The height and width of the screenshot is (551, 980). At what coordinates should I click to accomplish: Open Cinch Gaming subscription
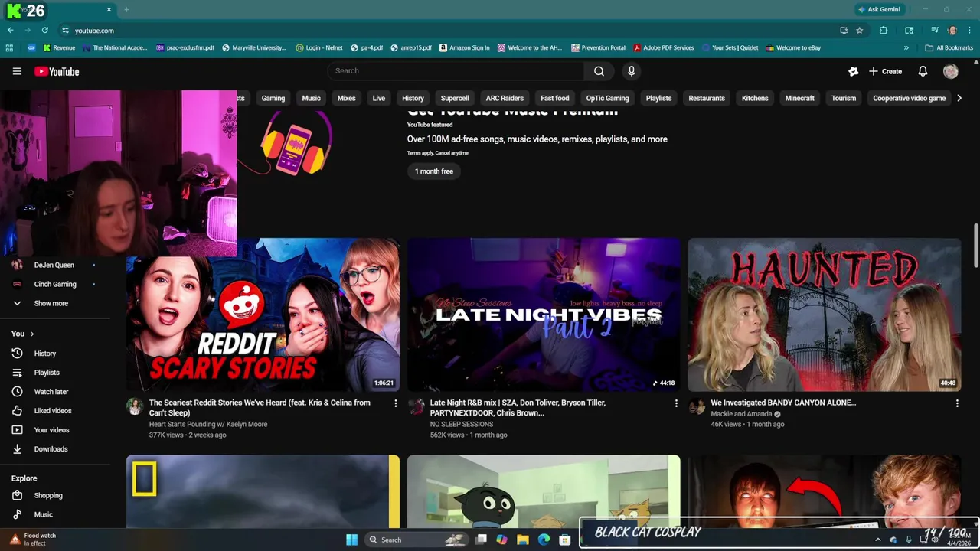(x=54, y=284)
